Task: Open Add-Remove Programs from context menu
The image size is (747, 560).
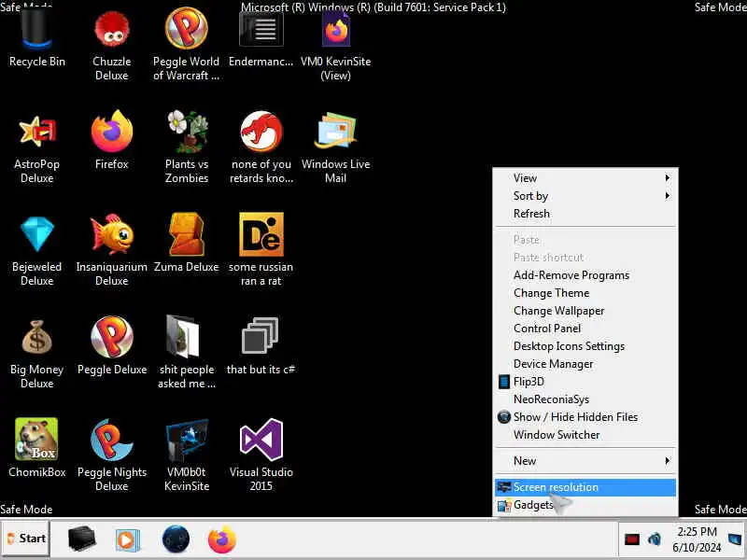Action: pyautogui.click(x=585, y=274)
